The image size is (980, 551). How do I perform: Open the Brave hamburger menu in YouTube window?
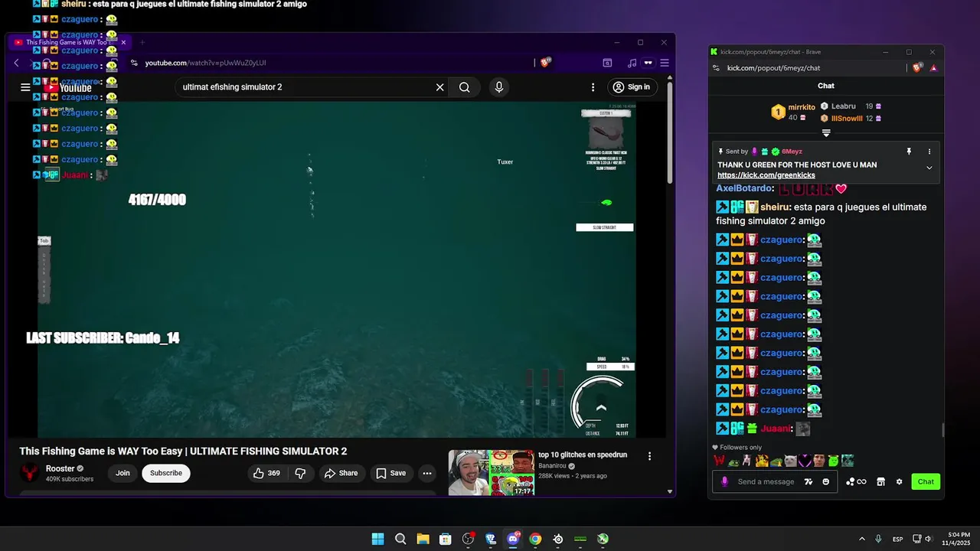tap(665, 63)
